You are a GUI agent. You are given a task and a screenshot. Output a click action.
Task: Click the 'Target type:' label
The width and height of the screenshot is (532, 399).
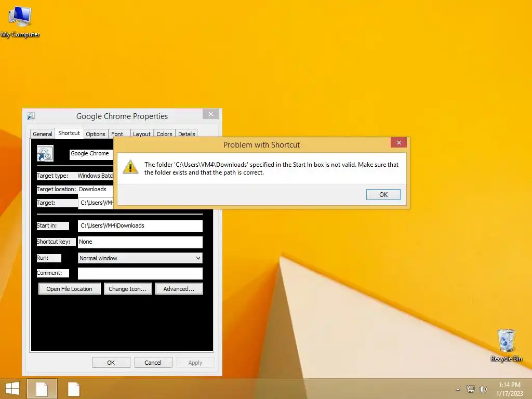(x=52, y=176)
